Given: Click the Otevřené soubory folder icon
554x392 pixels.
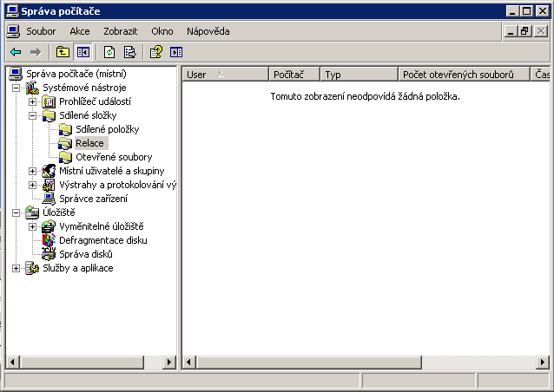Looking at the screenshot, I should tap(65, 157).
